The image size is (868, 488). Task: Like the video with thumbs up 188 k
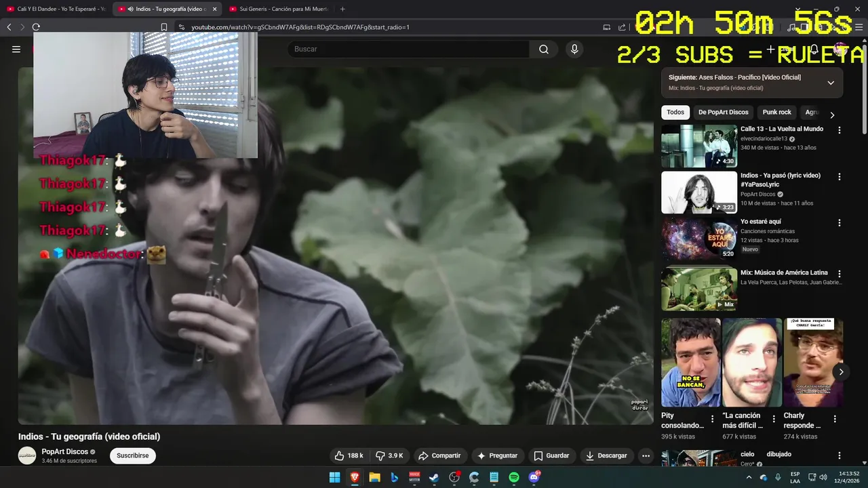pyautogui.click(x=349, y=455)
